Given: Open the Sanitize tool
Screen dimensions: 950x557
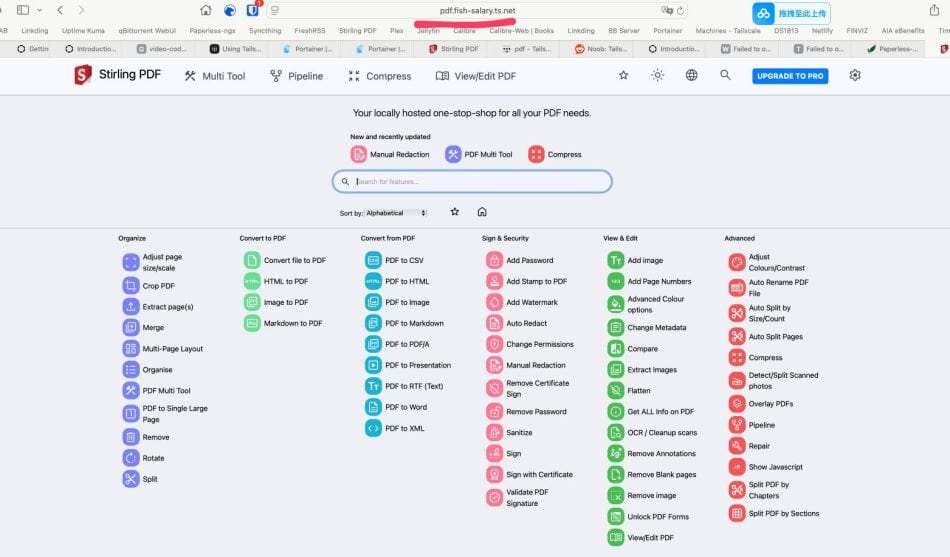Looking at the screenshot, I should 510,433.
